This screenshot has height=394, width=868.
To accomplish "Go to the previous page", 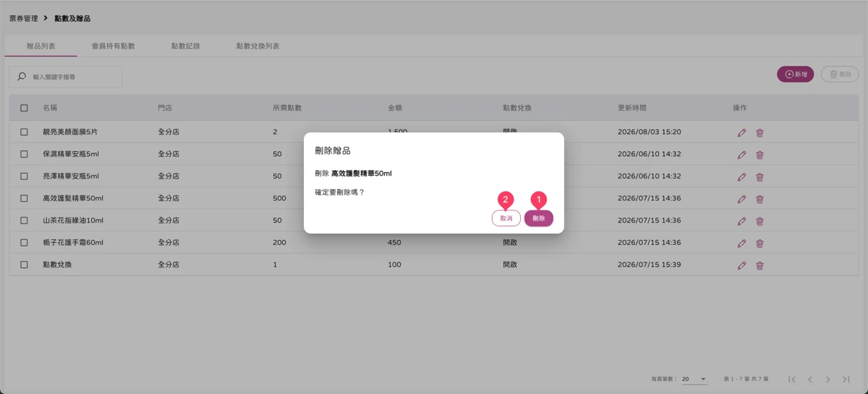I will (810, 380).
